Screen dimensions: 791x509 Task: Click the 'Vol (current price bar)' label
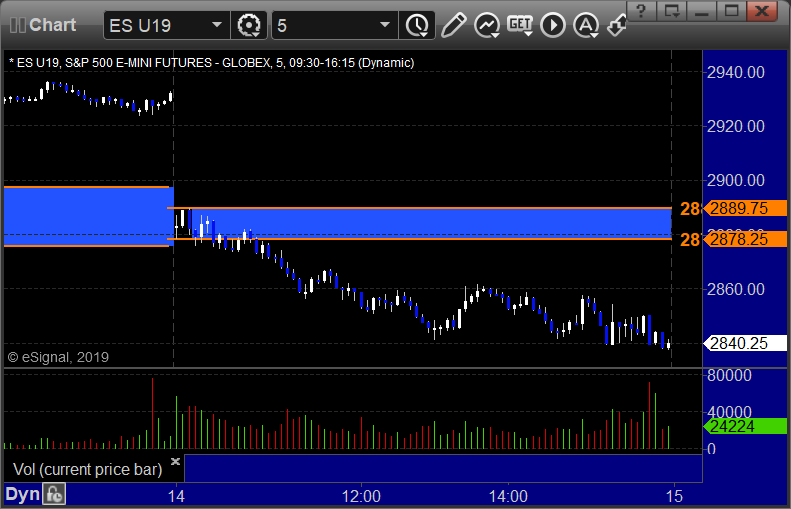coord(87,470)
